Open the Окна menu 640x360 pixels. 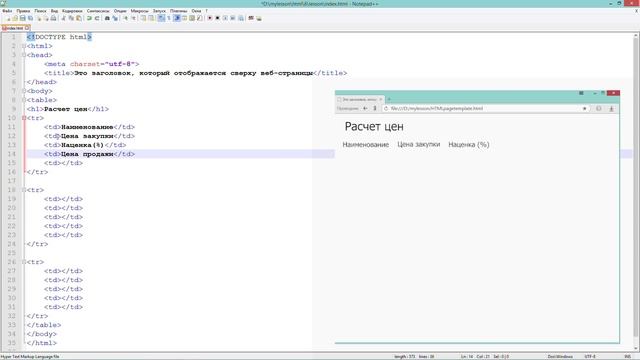[196, 11]
